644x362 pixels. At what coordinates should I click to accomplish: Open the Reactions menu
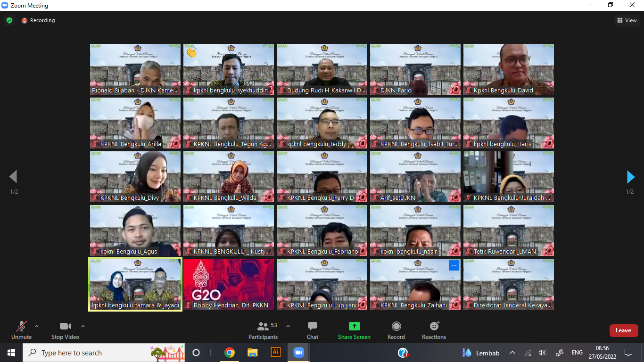click(434, 330)
